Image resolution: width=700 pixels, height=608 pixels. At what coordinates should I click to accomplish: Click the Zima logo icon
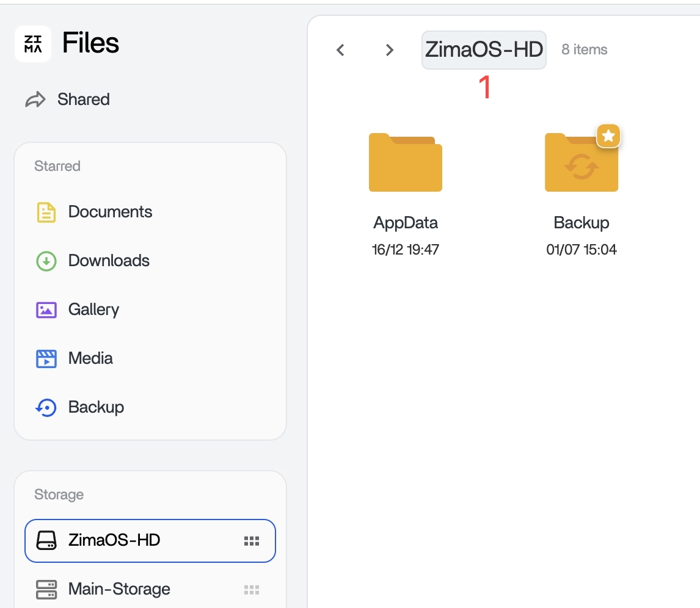tap(33, 44)
